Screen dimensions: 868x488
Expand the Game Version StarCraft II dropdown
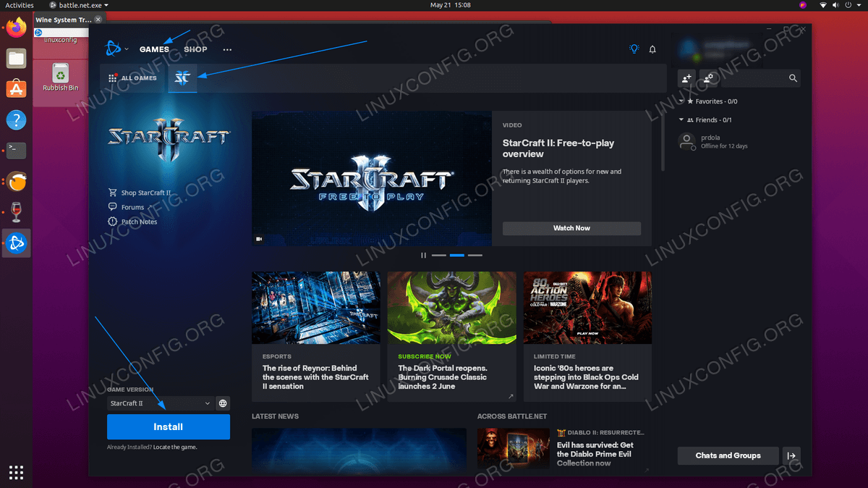[x=160, y=403]
